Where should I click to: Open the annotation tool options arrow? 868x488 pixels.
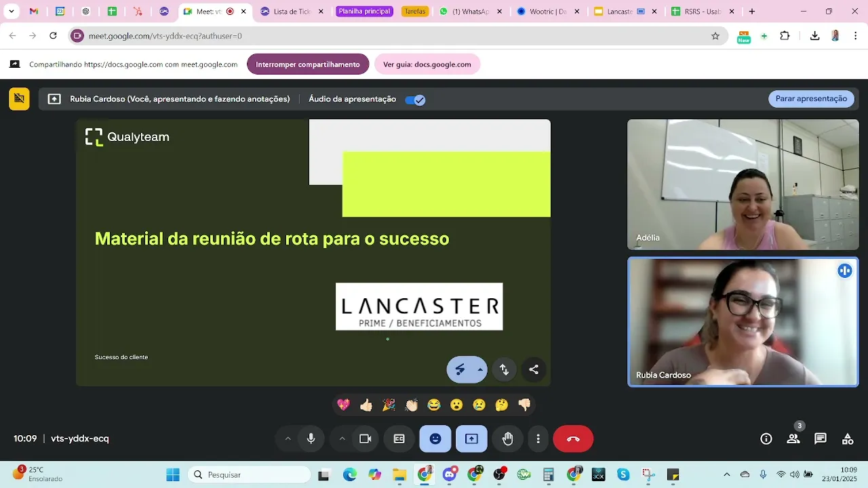pyautogui.click(x=480, y=369)
